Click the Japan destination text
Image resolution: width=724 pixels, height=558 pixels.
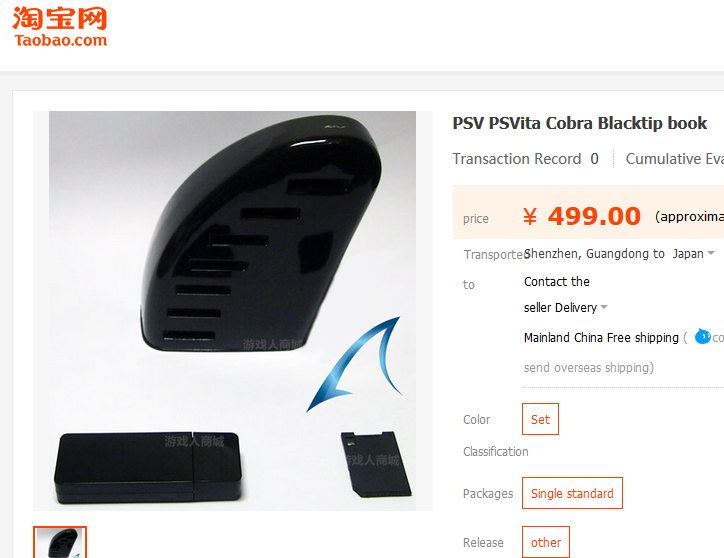[688, 254]
